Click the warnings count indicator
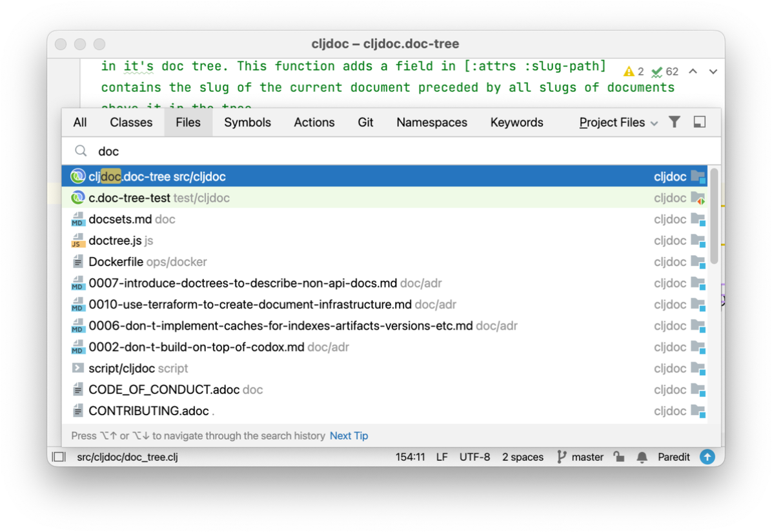Viewport: 772px width, 532px height. pos(634,72)
